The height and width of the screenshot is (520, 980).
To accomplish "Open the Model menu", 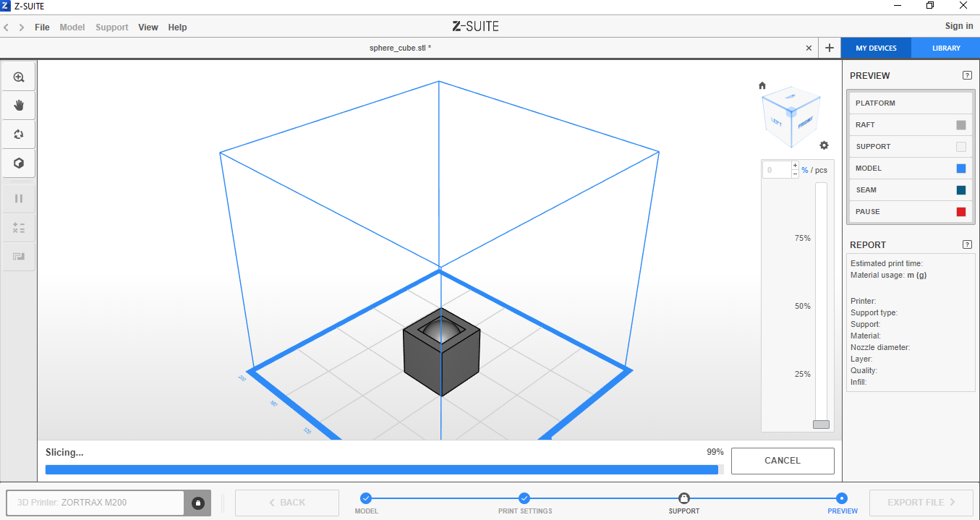I will (72, 27).
